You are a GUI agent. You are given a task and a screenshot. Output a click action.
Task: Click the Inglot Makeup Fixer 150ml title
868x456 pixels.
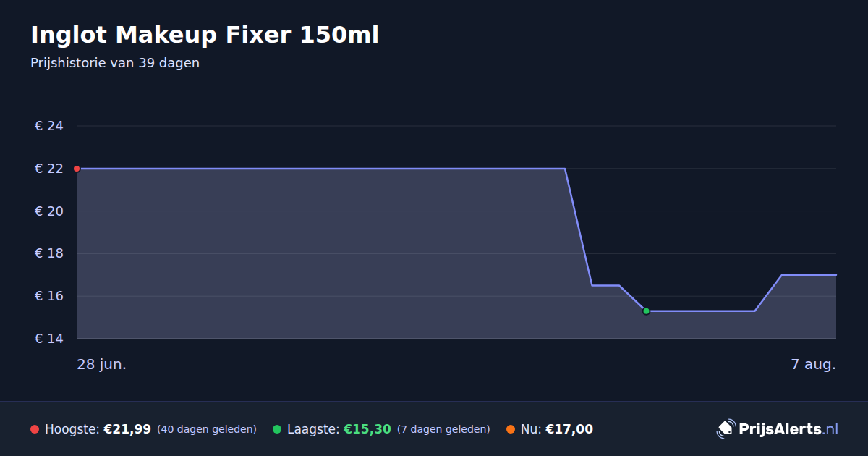tap(205, 35)
